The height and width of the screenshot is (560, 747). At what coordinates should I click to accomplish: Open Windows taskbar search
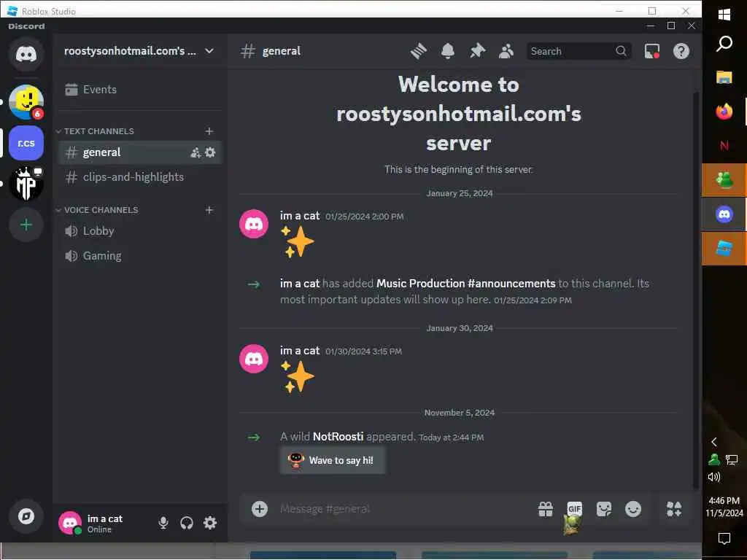724,44
